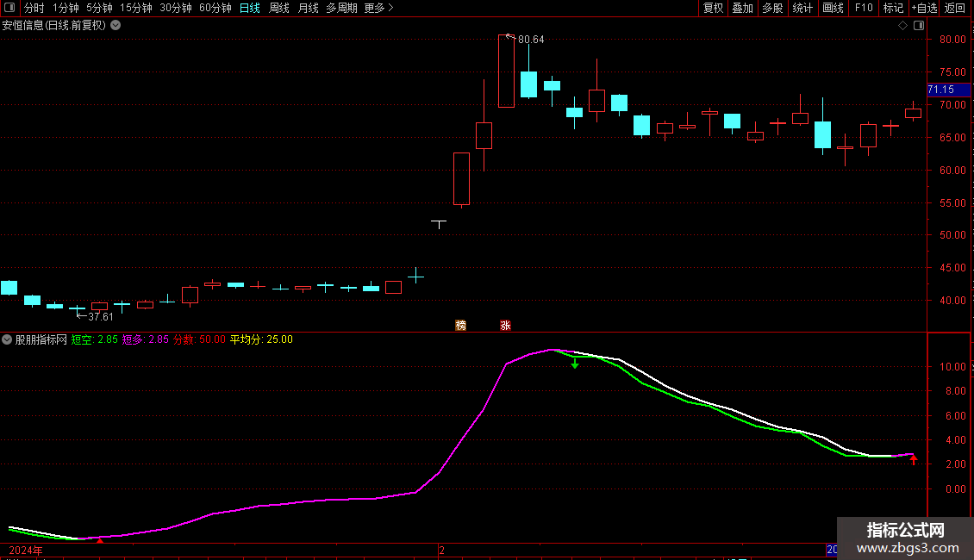Select the 5分钟 period
Viewport: 974px width, 560px height.
click(99, 8)
